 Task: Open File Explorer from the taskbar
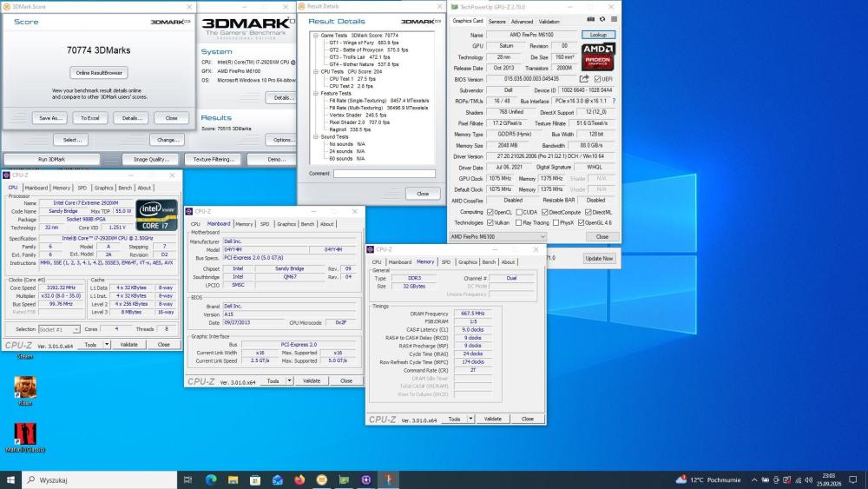pos(233,479)
